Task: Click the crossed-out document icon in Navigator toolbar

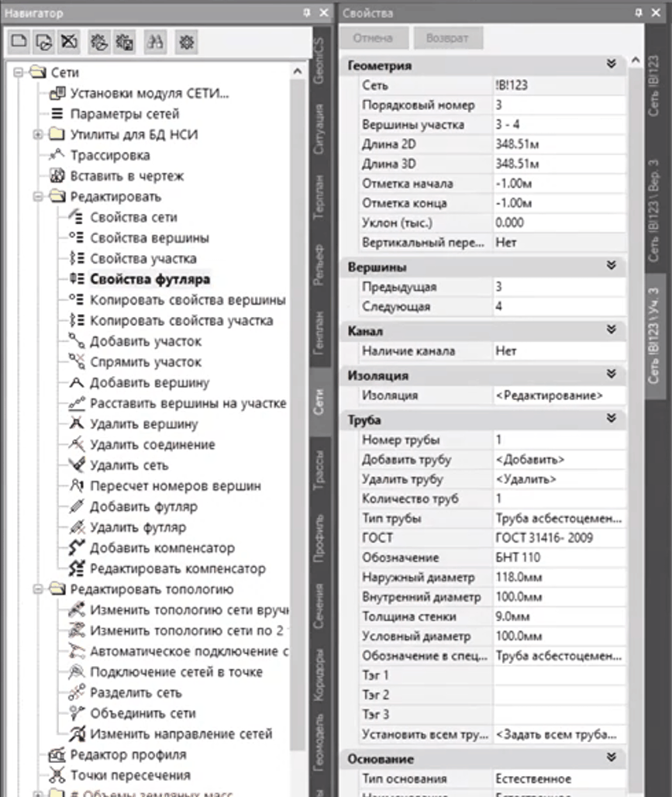Action: coord(69,43)
